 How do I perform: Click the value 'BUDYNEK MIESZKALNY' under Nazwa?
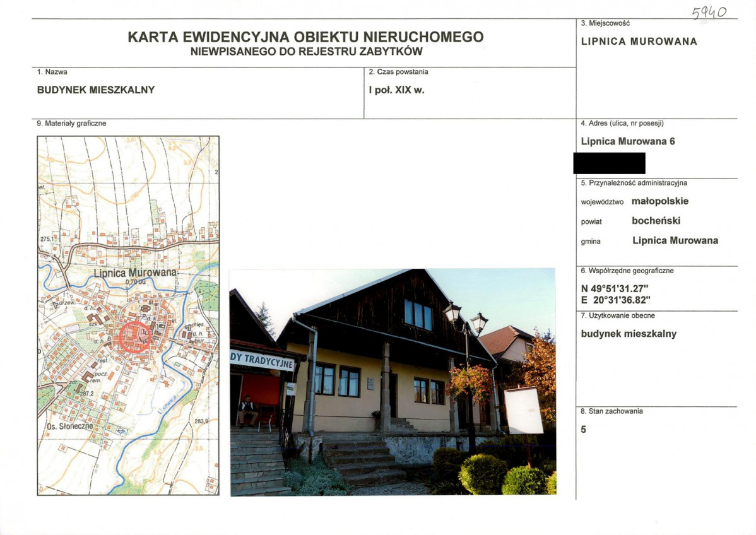pyautogui.click(x=96, y=90)
